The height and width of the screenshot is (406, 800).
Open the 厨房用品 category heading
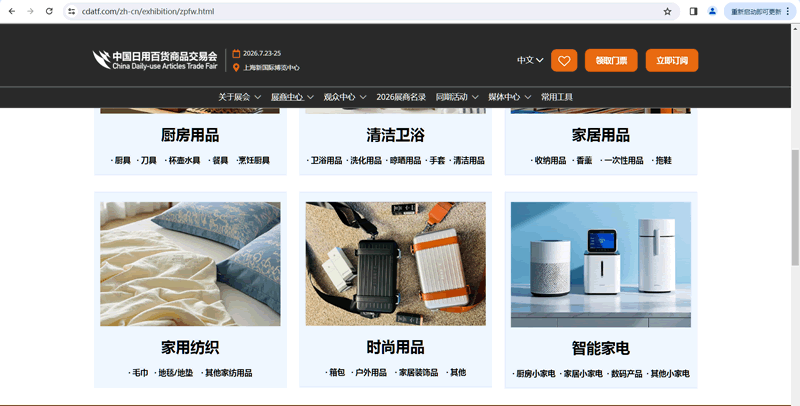click(x=190, y=135)
